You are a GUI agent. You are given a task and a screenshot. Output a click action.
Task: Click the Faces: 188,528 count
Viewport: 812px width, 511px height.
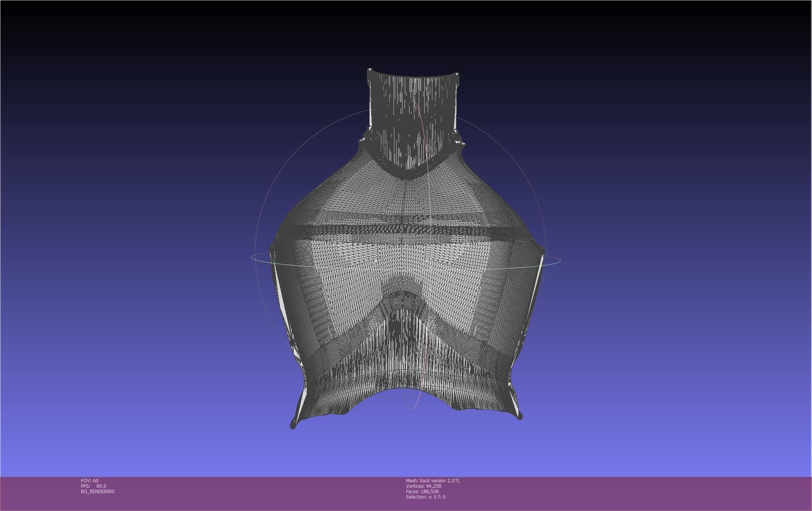[x=422, y=491]
